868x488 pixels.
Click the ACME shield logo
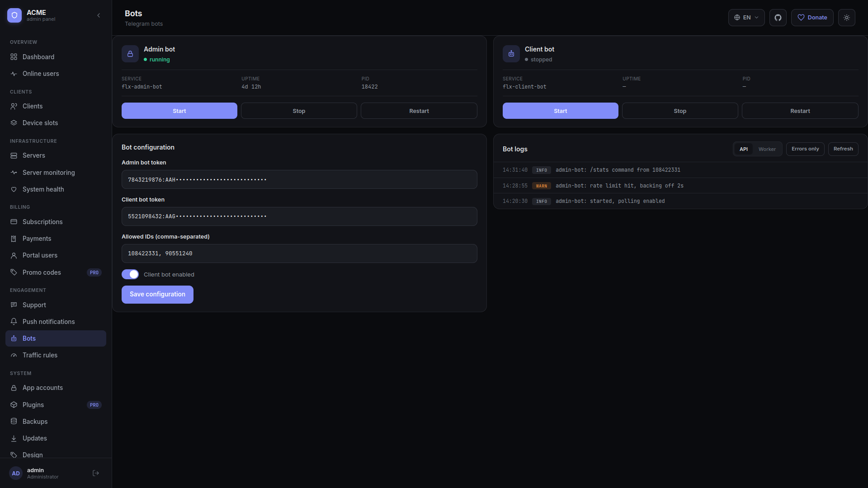point(14,15)
